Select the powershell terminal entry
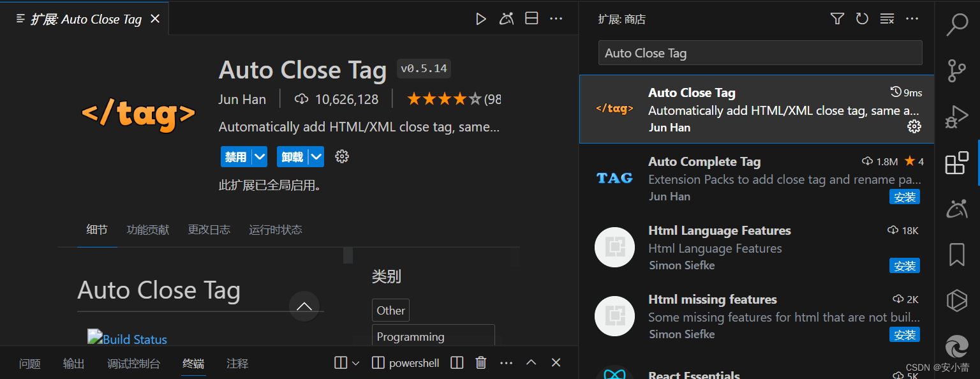Viewport: 980px width, 379px height. (x=406, y=363)
